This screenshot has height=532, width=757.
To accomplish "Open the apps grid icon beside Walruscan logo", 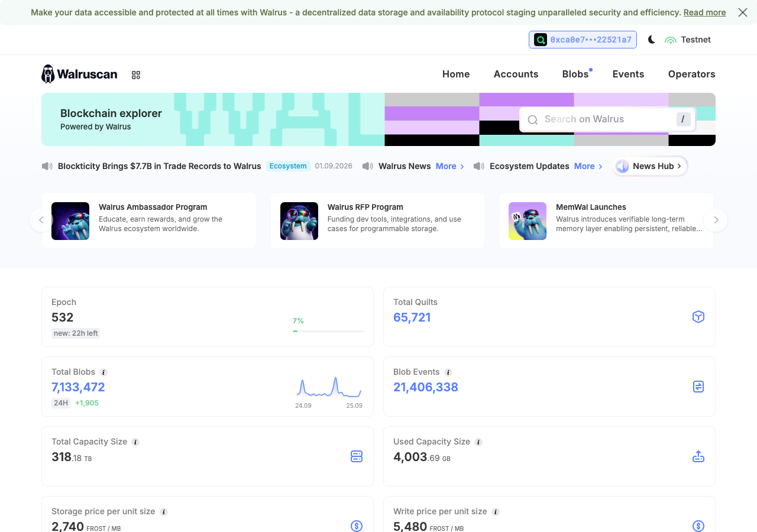I will coord(136,75).
